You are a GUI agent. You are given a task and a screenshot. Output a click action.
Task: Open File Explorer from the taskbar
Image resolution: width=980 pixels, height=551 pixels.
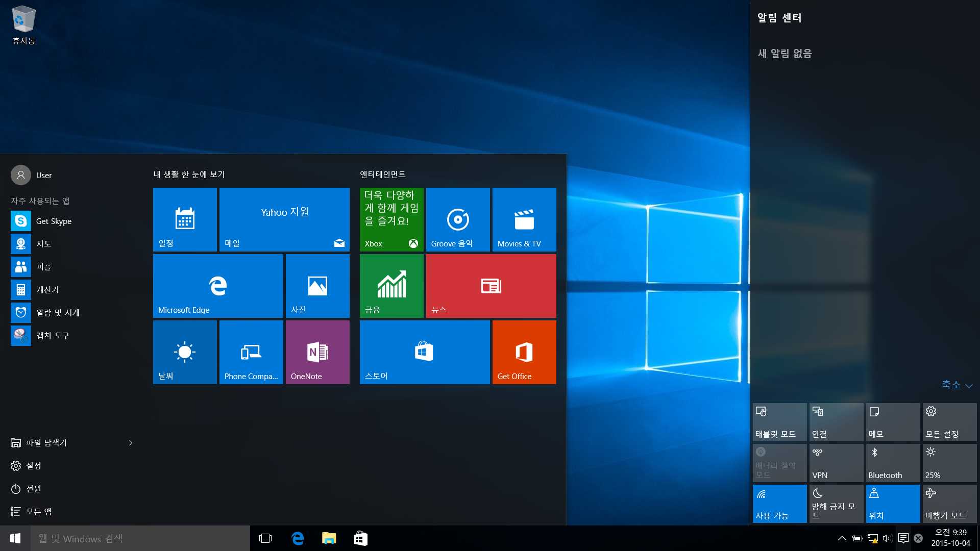(x=329, y=538)
